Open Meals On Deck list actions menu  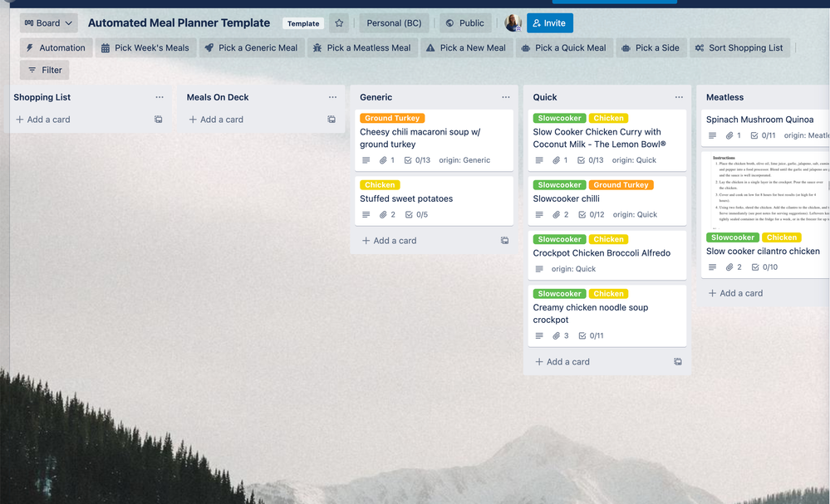point(332,97)
